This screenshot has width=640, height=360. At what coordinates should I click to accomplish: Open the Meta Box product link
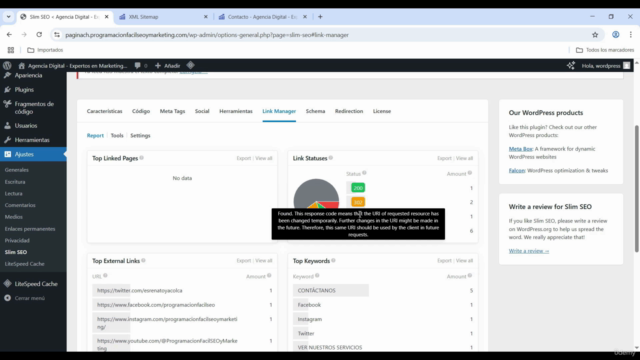pos(520,149)
